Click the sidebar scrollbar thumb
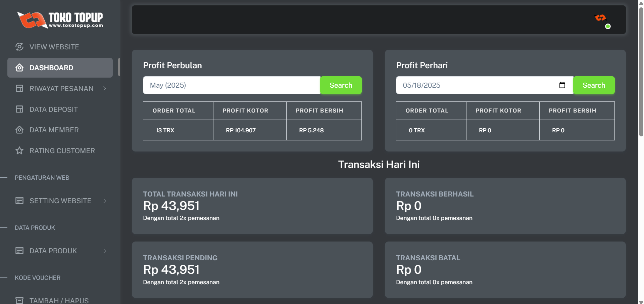Viewport: 644px width, 304px height. (119, 67)
